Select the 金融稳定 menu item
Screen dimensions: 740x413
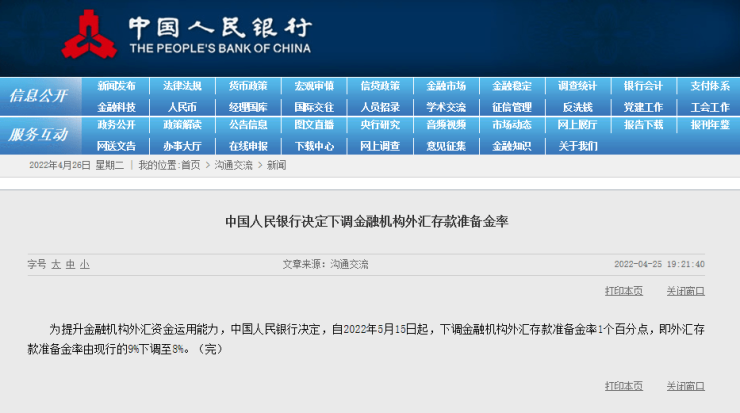(512, 86)
